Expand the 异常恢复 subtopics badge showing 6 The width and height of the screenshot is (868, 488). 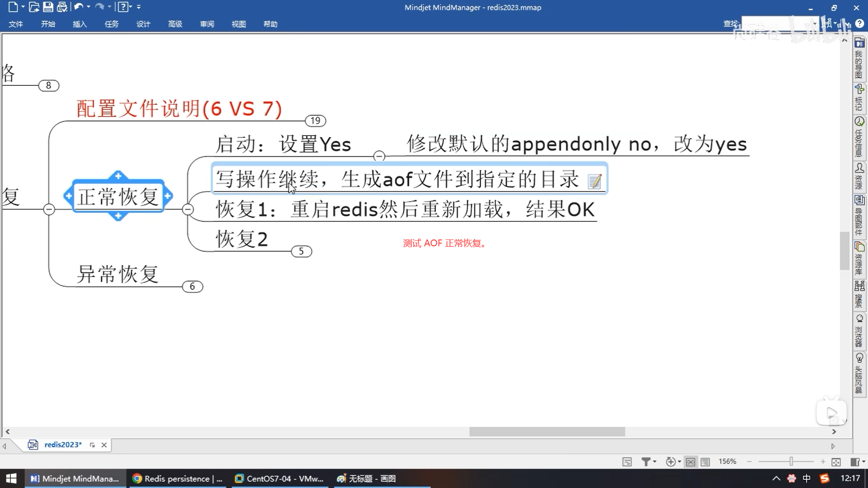click(x=192, y=286)
